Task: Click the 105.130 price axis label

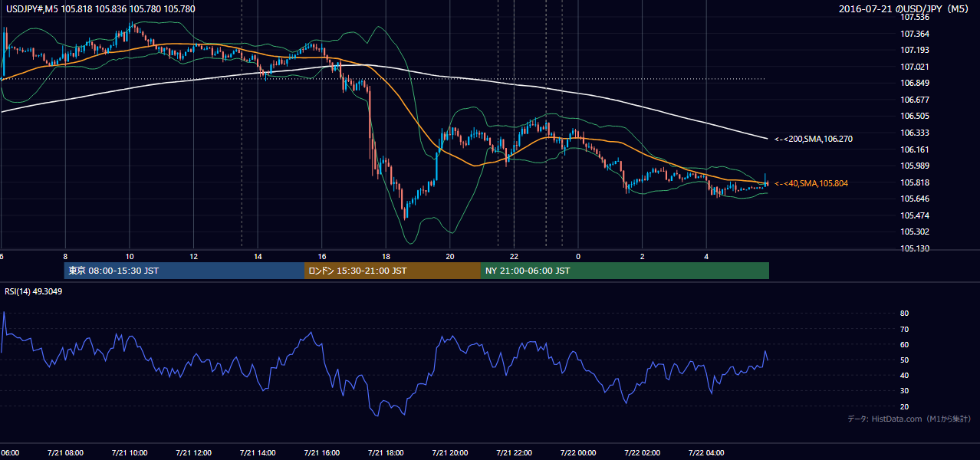Action: tap(916, 249)
